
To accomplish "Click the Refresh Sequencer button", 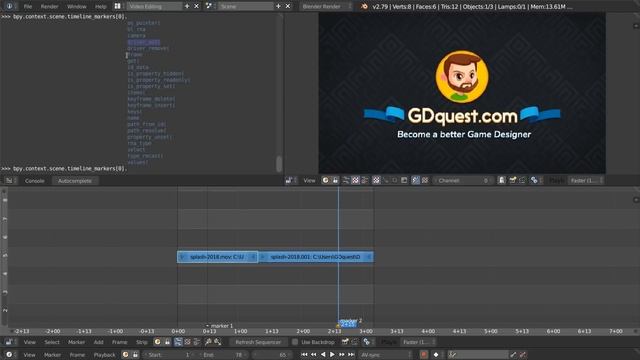I will [x=258, y=342].
